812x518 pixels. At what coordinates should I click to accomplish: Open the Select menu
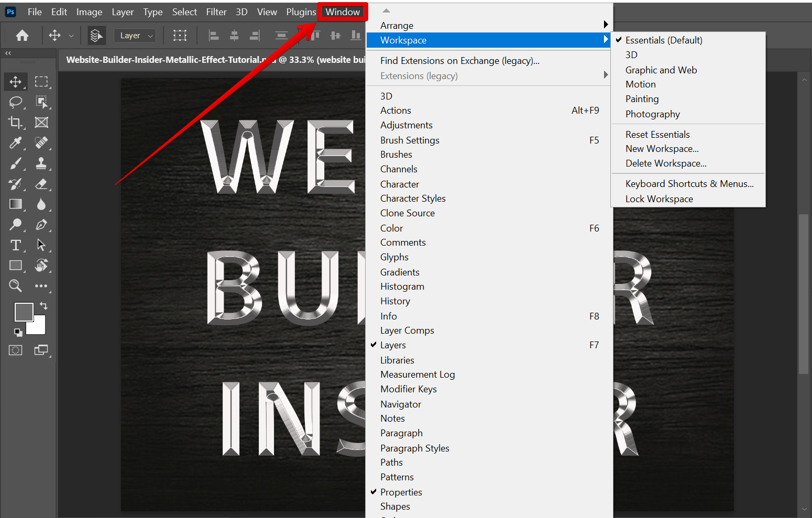click(x=184, y=12)
